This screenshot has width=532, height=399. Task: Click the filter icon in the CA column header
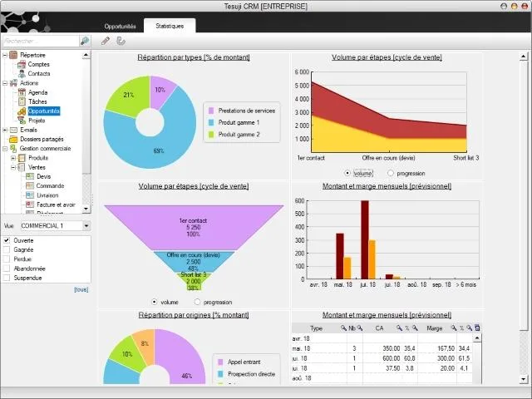pyautogui.click(x=399, y=328)
